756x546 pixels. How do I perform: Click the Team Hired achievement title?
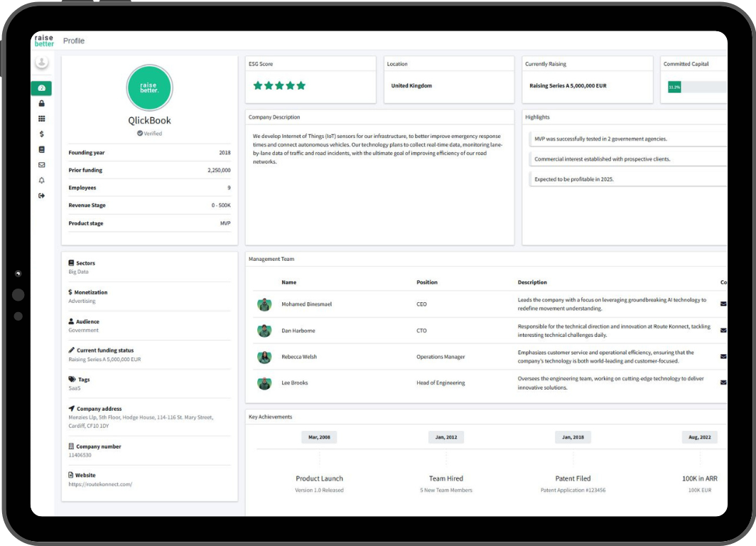(446, 478)
